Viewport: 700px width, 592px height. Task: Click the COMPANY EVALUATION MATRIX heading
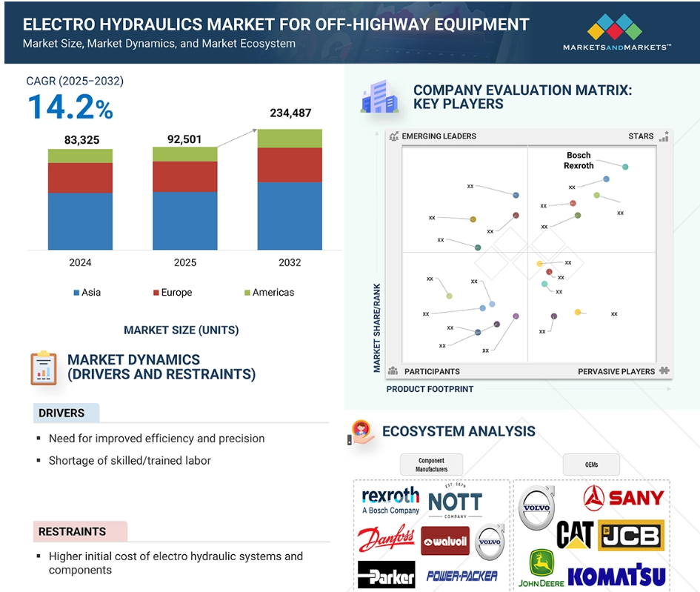(x=522, y=97)
